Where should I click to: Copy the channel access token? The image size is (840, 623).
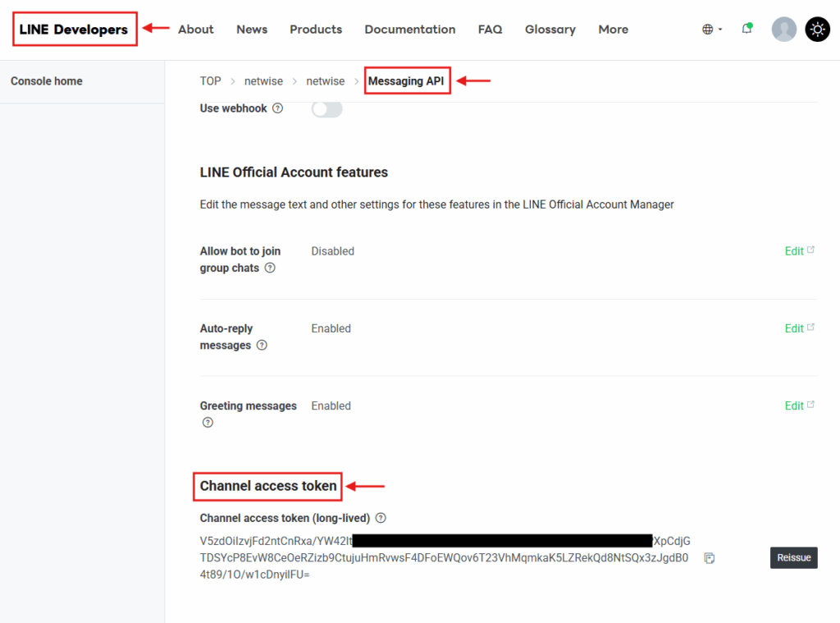tap(710, 558)
